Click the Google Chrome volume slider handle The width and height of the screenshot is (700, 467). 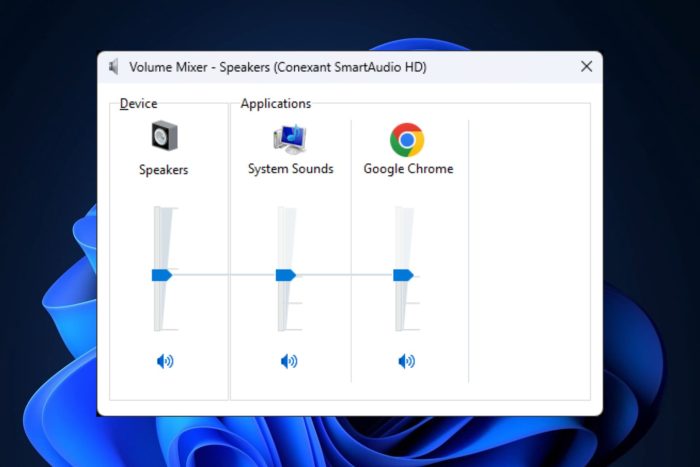click(x=403, y=275)
